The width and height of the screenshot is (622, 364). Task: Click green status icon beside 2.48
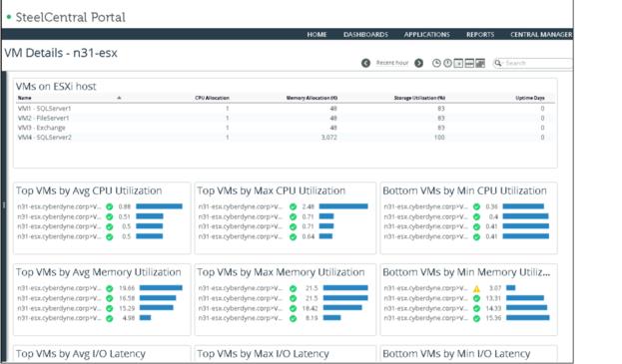click(293, 206)
